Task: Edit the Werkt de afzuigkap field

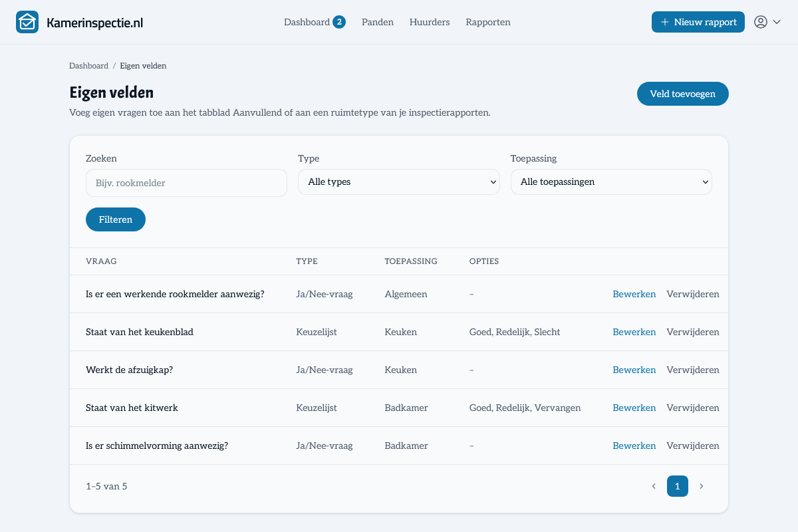Action: tap(634, 370)
